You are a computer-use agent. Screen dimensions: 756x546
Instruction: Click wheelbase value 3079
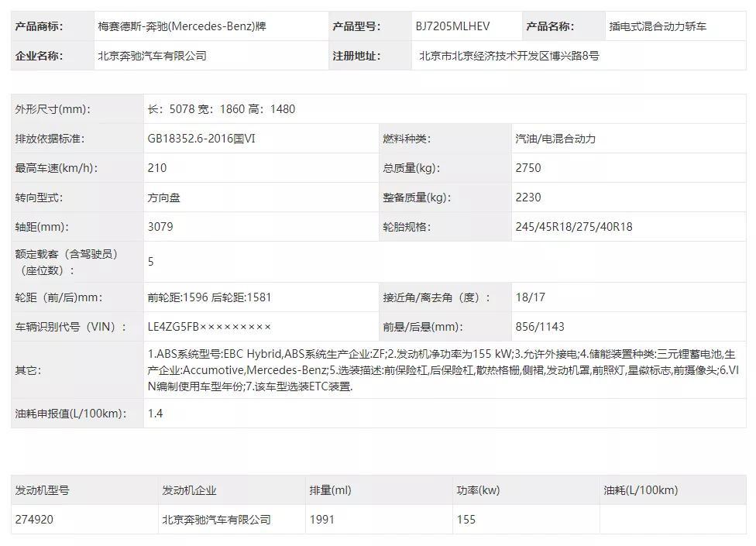160,226
